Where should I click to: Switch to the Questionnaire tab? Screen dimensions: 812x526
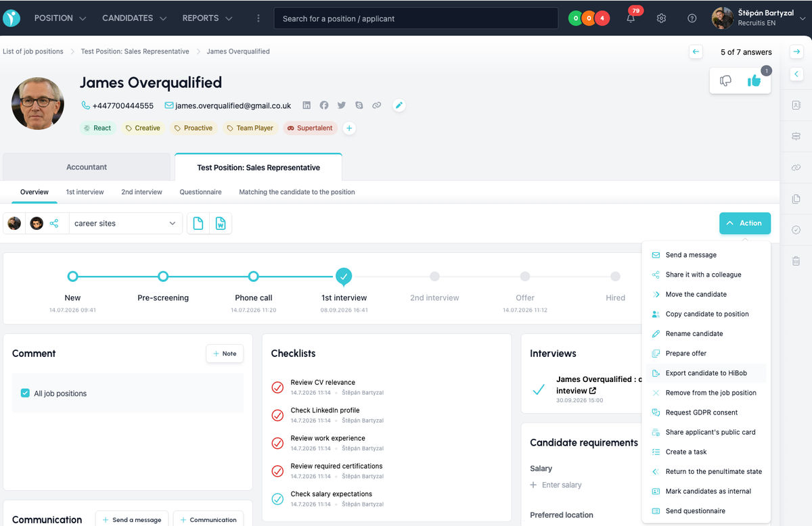[x=200, y=192]
